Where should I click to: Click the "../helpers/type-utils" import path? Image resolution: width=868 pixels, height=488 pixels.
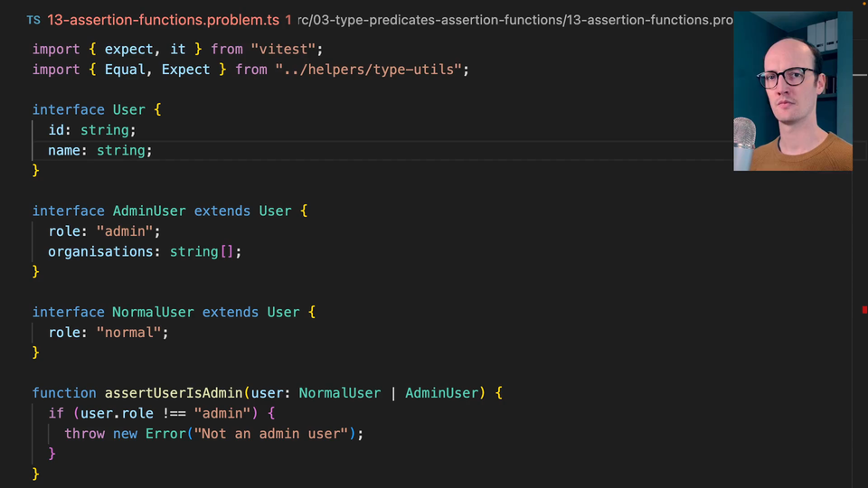(x=372, y=70)
